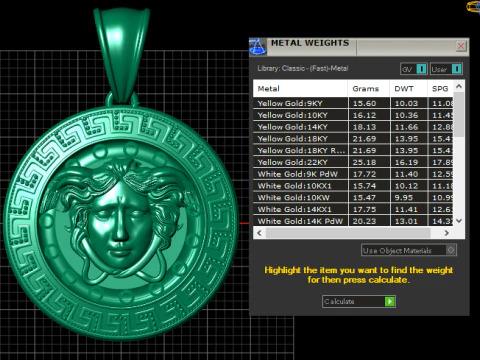Screen dimensions: 480x360
Task: Sort by the DWT column header
Action: coord(408,89)
